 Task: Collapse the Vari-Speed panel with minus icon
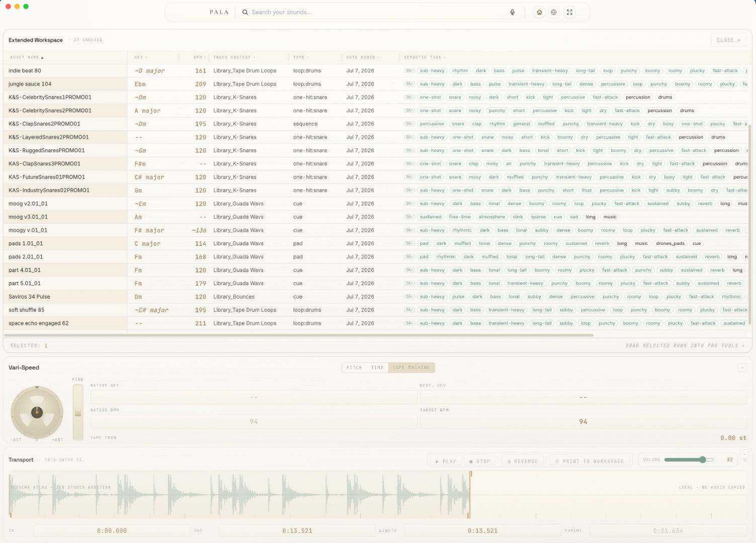coord(742,368)
